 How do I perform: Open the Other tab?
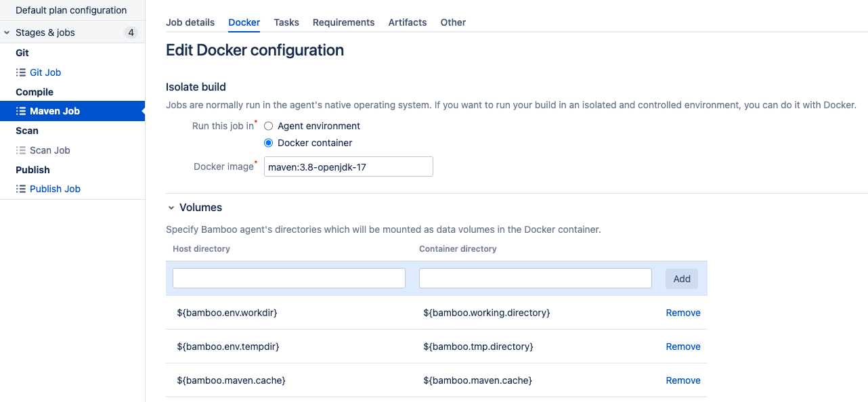coord(453,22)
